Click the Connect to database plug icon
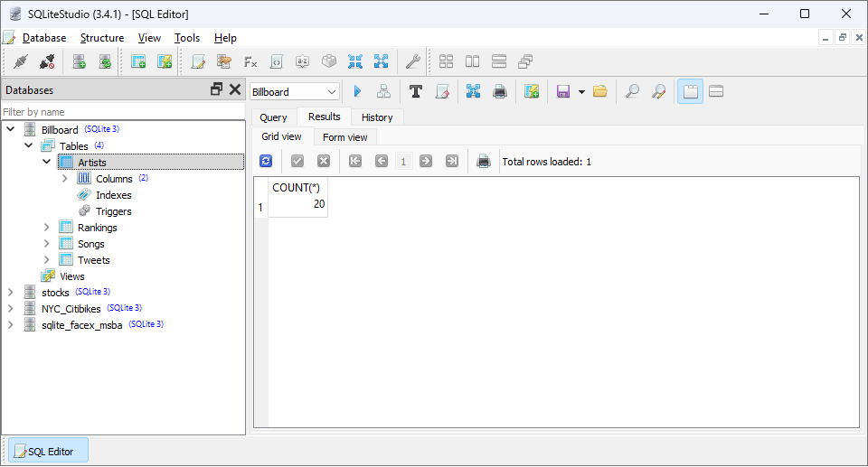 (21, 61)
